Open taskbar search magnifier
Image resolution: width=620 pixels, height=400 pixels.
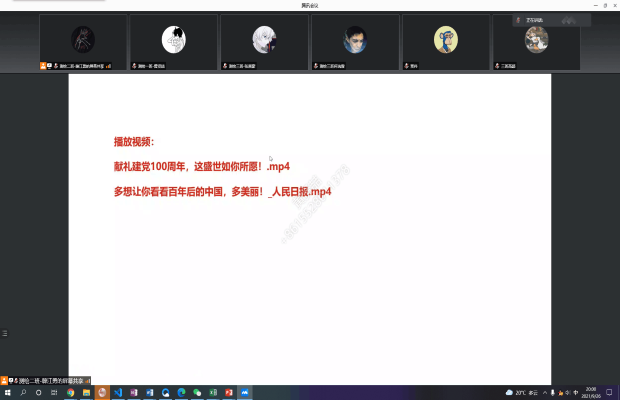tap(23, 393)
